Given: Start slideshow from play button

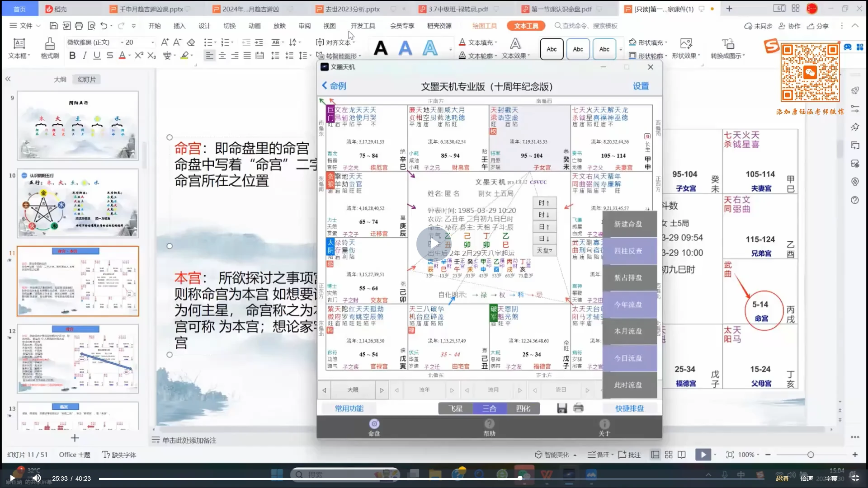Looking at the screenshot, I should [x=703, y=455].
